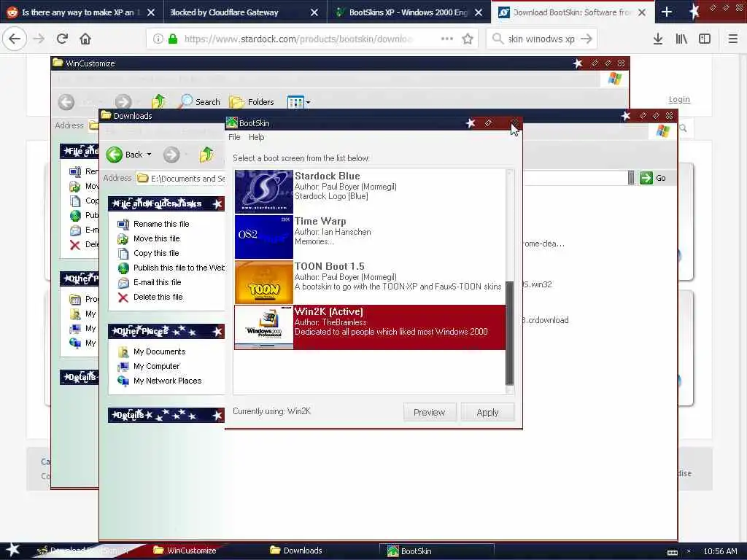Click the Forward arrow in WinCustomize window
Screen dimensions: 747x560
click(123, 102)
